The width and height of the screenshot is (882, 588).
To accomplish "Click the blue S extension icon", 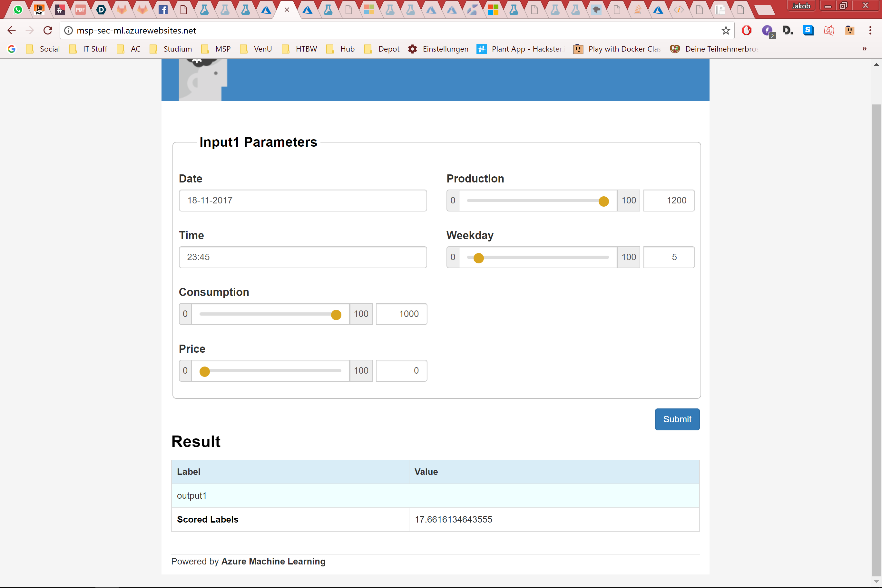I will point(808,30).
